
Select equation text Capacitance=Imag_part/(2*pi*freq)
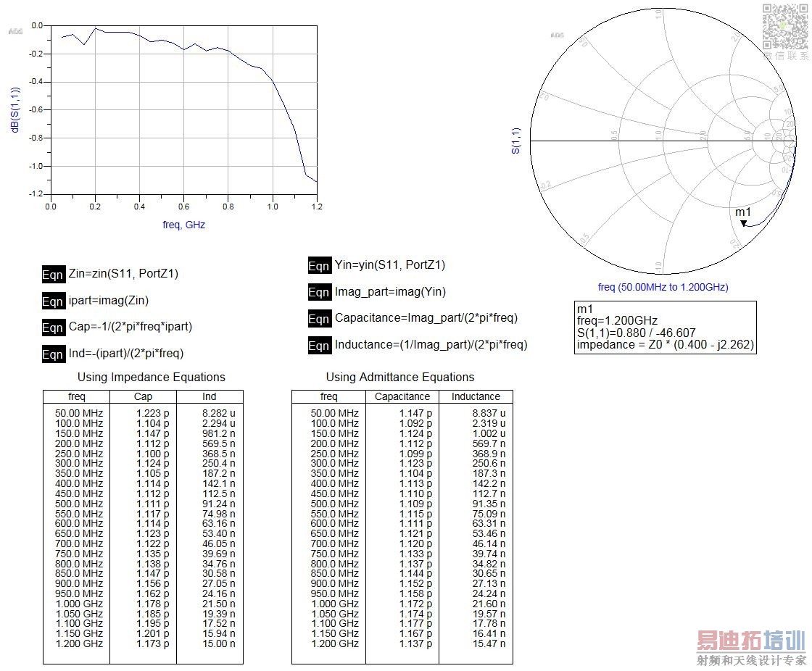(x=426, y=318)
